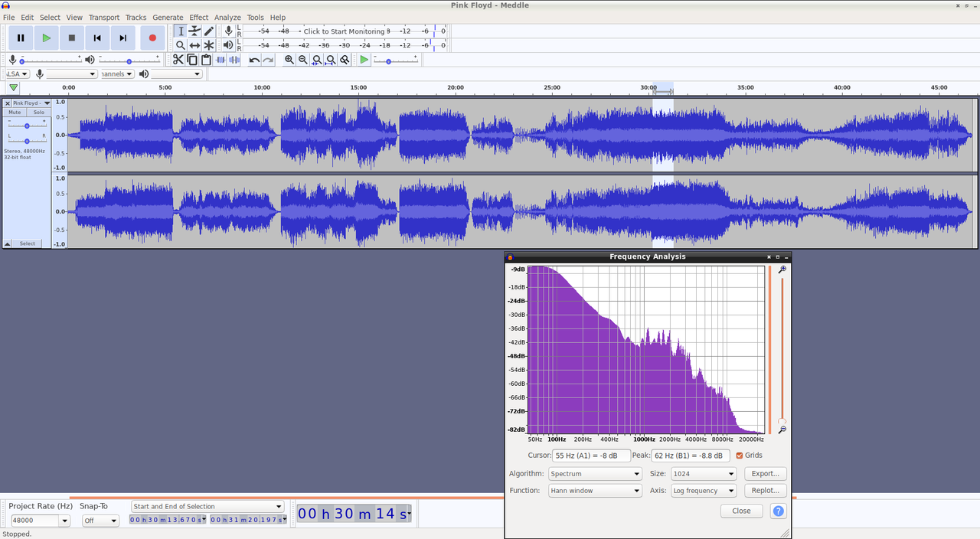This screenshot has width=980, height=539.
Task: Select the Selection (I-beam) tool
Action: 181,31
